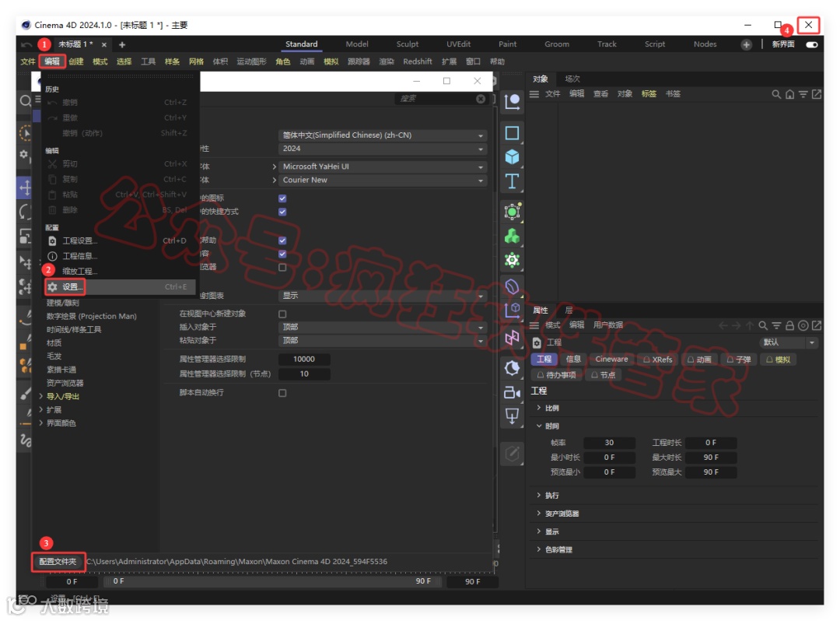Image resolution: width=840 pixels, height=621 pixels.
Task: Select the Text tool icon
Action: (x=512, y=181)
